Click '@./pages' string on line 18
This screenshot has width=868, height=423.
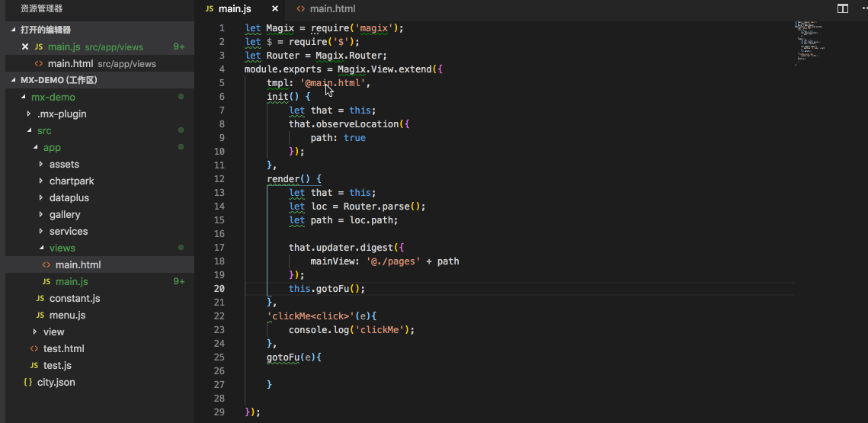click(393, 261)
